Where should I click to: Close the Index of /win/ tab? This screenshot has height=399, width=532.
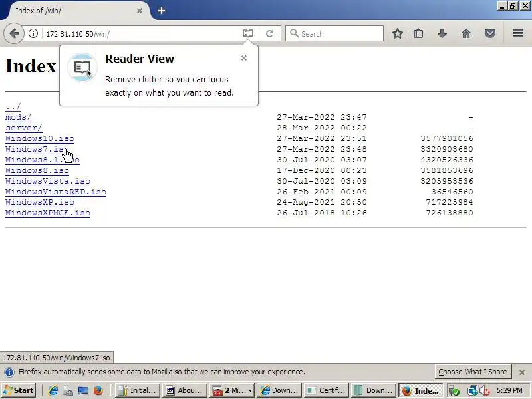click(x=140, y=11)
